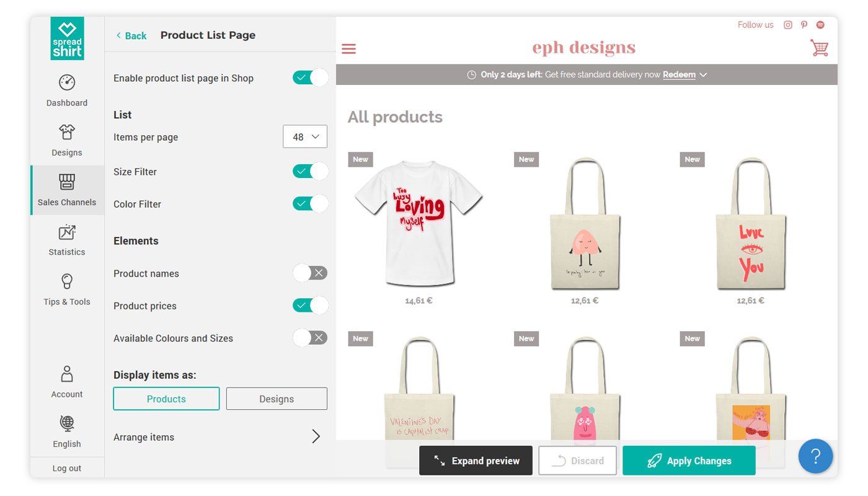Viewport: 868px width, 496px height.
Task: Open the shopping cart icon
Action: click(x=819, y=48)
